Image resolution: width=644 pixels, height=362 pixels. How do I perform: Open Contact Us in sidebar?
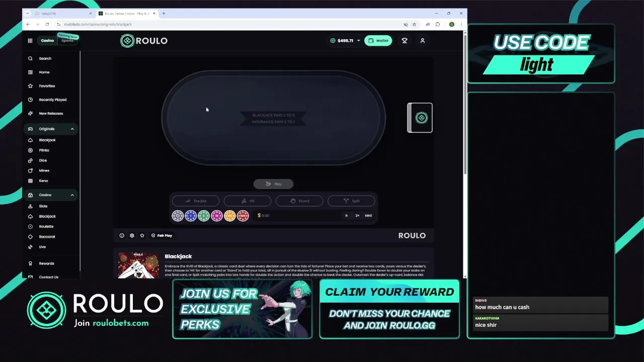coord(44,277)
